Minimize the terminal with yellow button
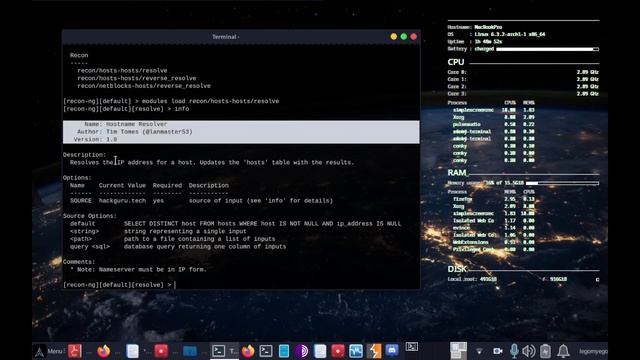 pos(393,37)
